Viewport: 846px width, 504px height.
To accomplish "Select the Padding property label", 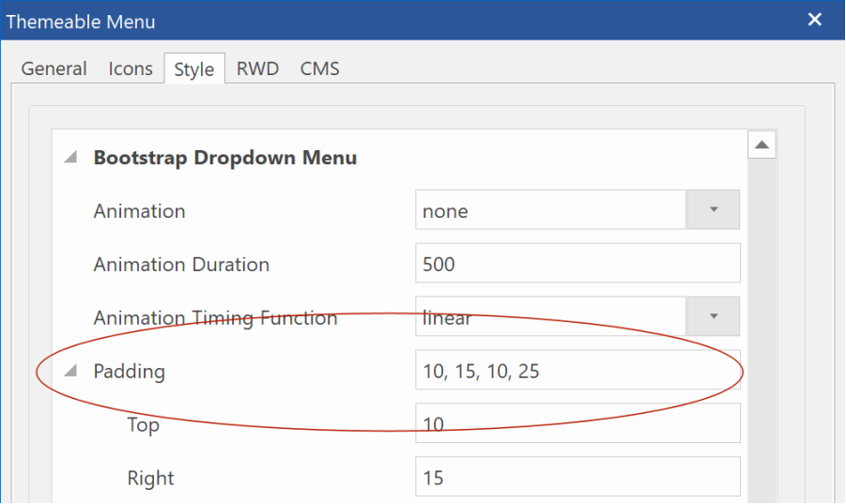I will click(129, 372).
